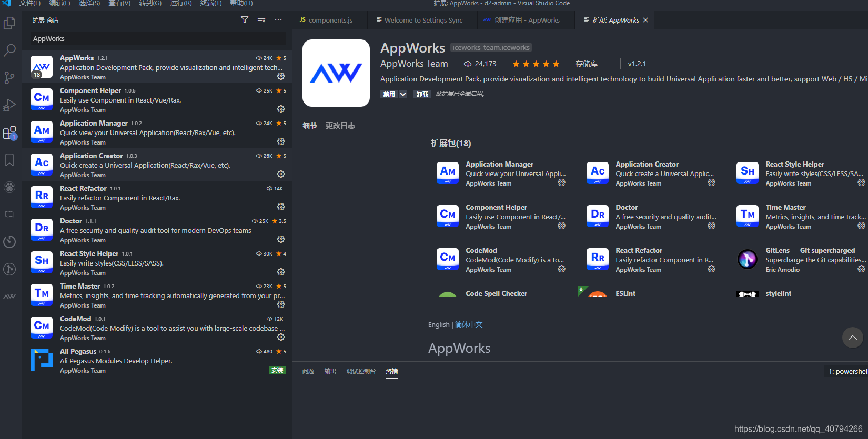Select the 细节 details tab
This screenshot has width=868, height=439.
310,126
